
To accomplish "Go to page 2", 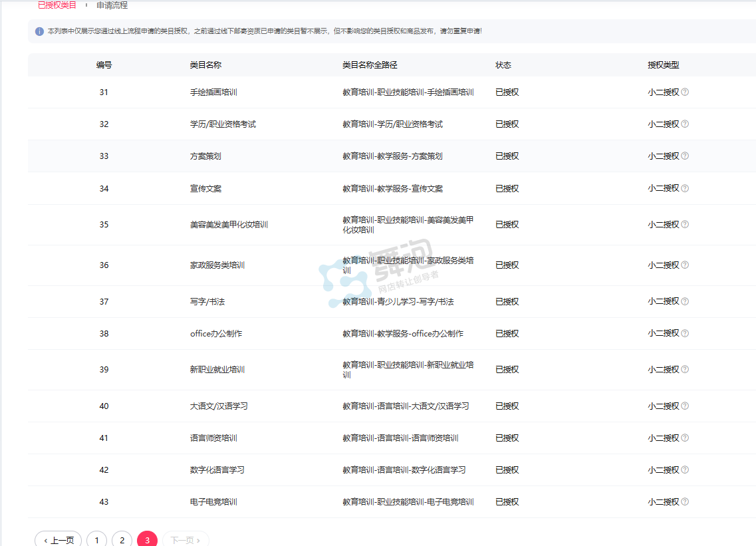I will 122,540.
